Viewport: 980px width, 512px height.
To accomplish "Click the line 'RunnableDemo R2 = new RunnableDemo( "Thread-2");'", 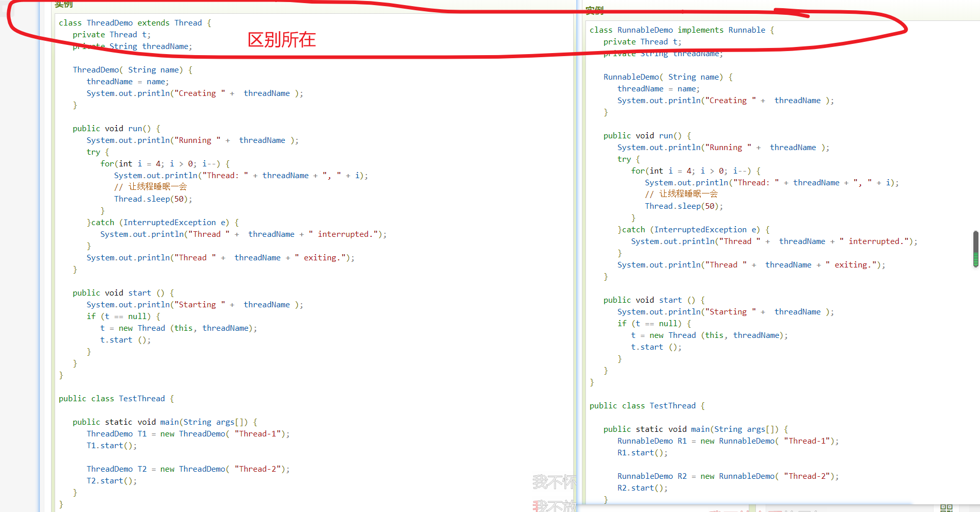I will (728, 476).
